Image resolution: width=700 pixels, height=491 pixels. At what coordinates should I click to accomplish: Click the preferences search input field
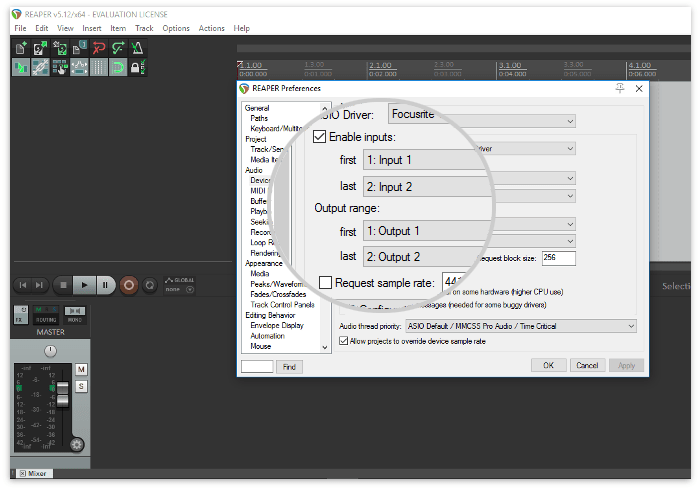(257, 366)
